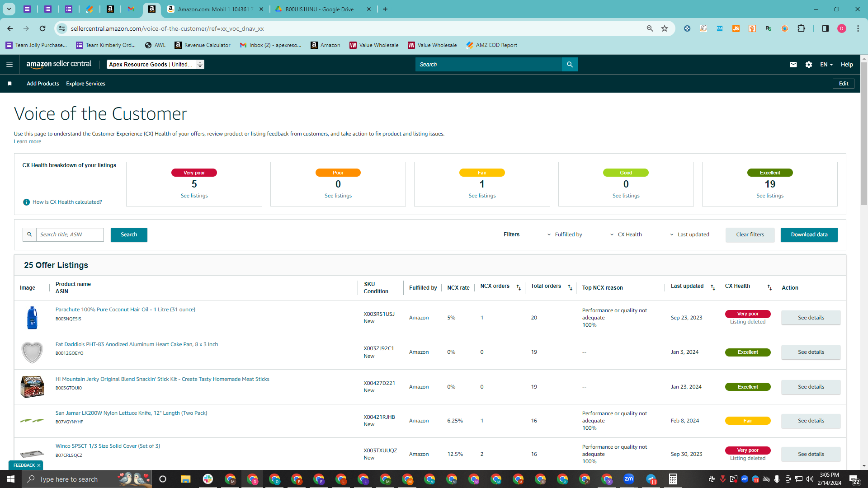Screen dimensions: 868x488
Task: Open the Explore Services menu item
Action: point(85,84)
